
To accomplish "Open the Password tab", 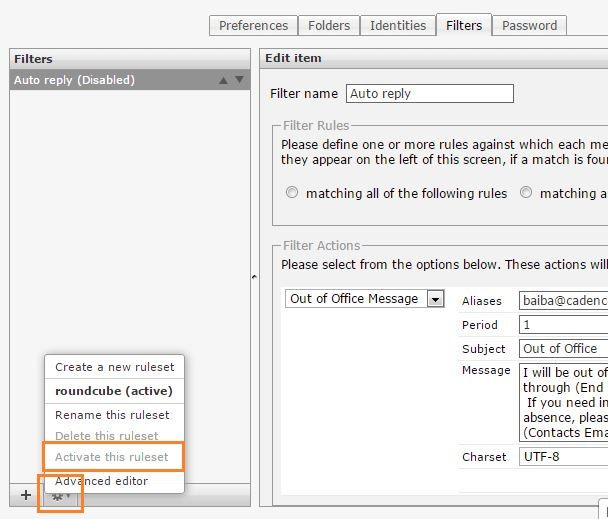I will coord(530,26).
